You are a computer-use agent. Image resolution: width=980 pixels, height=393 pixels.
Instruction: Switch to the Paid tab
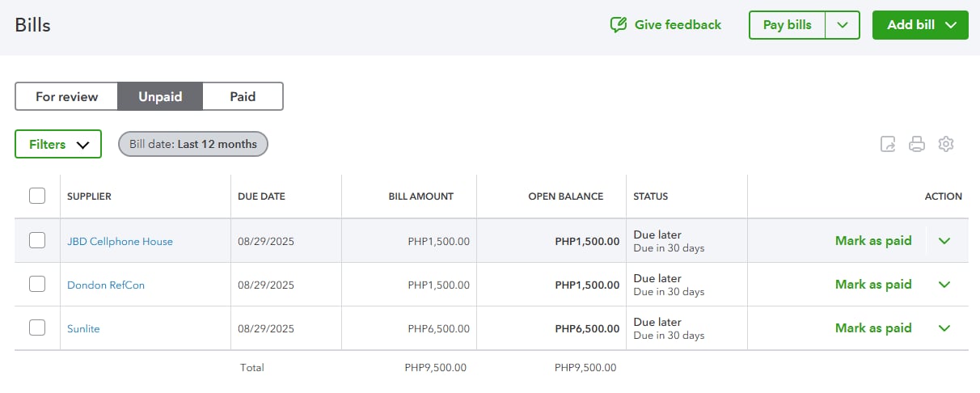pyautogui.click(x=243, y=96)
